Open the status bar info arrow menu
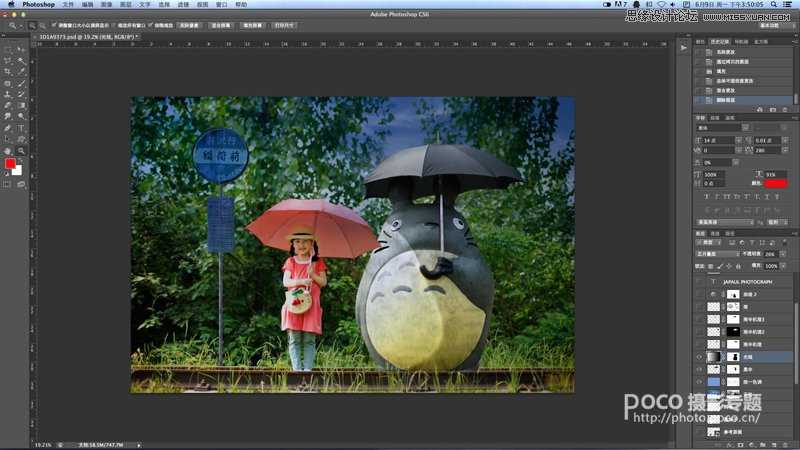The image size is (800, 450). (138, 445)
